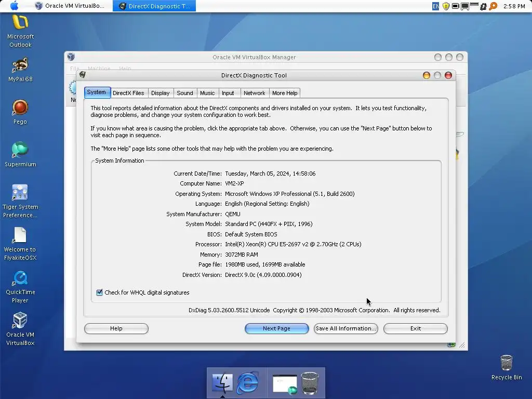Open the trash can in the dock
Image resolution: width=532 pixels, height=399 pixels.
pos(310,383)
